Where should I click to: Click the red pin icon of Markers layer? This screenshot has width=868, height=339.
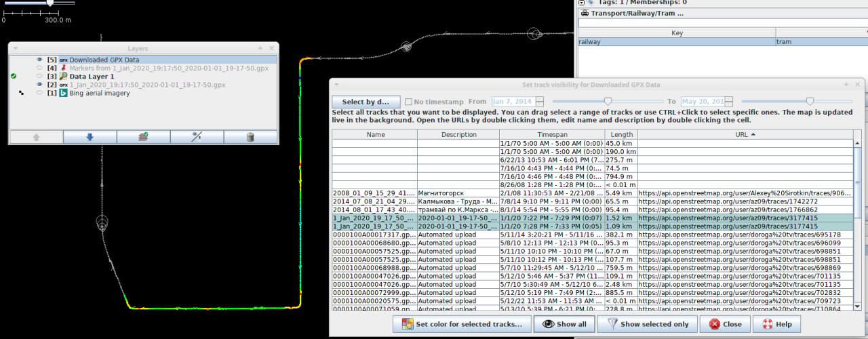tap(63, 68)
